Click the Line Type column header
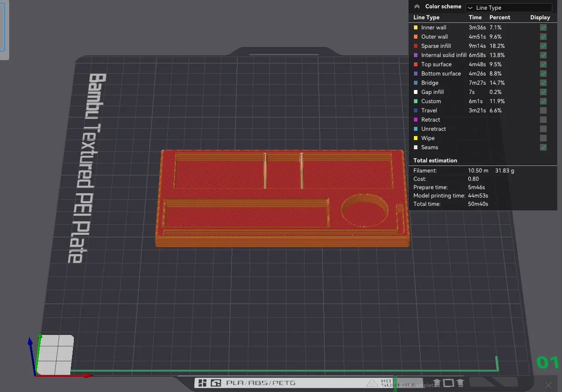 tap(426, 18)
